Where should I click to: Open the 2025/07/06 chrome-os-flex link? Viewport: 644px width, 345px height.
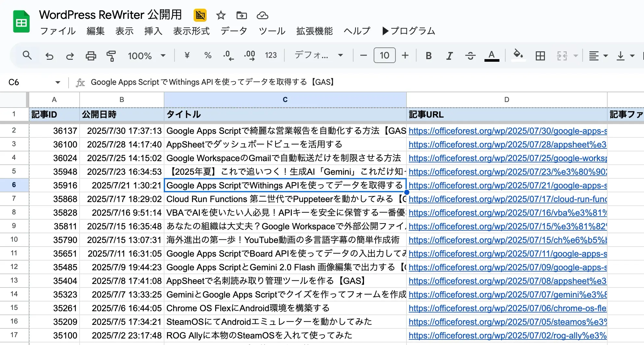pyautogui.click(x=508, y=308)
